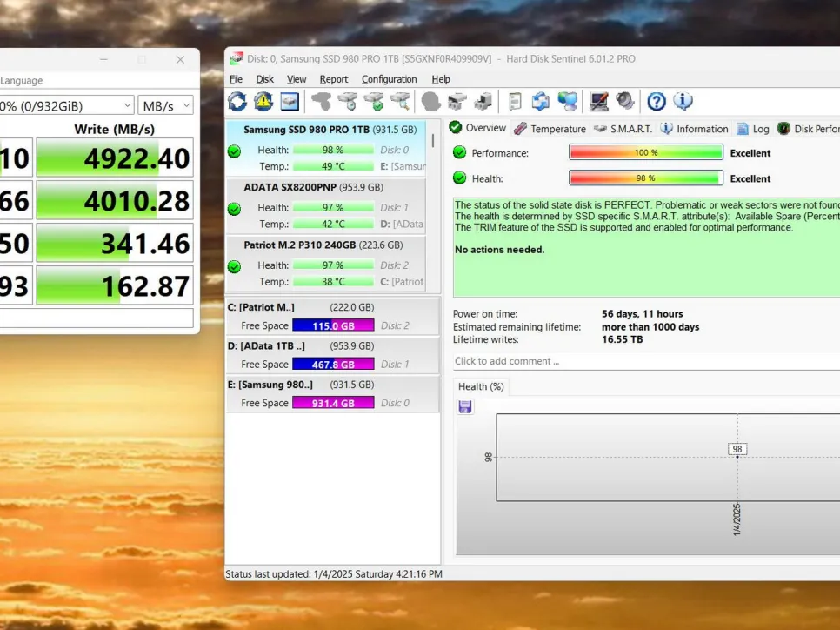The image size is (840, 630).
Task: Click the 115.0 GB free space bar
Action: pyautogui.click(x=333, y=325)
